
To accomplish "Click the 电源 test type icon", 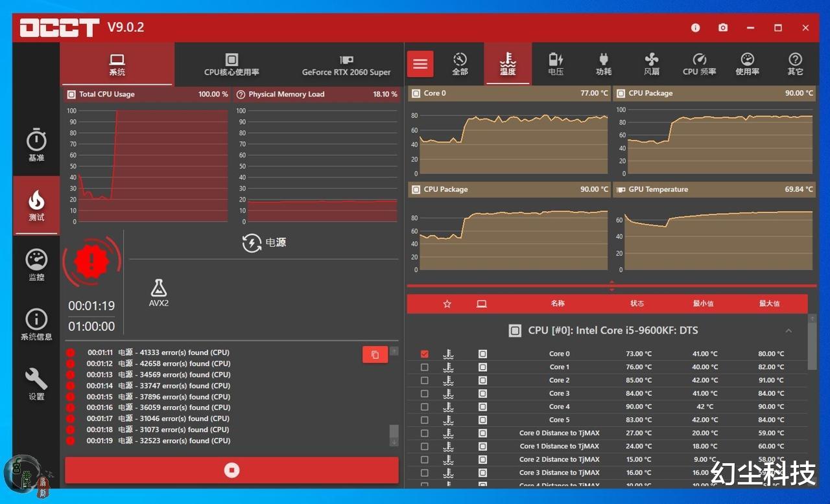I will click(252, 243).
